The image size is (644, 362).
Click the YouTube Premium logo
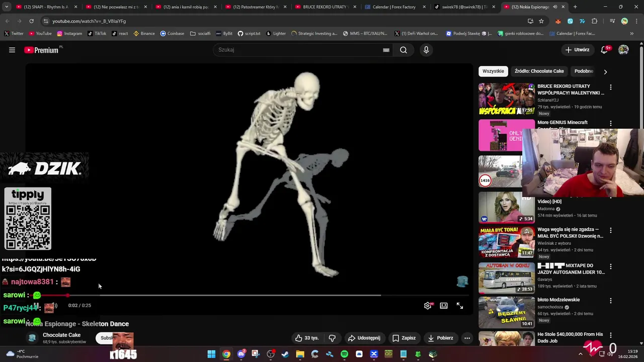(43, 50)
